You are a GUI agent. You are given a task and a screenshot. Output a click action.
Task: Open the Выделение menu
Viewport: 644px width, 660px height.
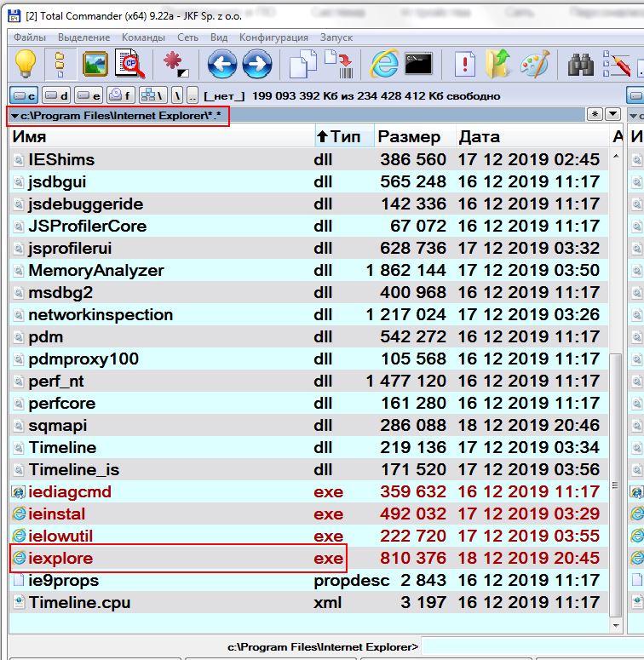83,37
